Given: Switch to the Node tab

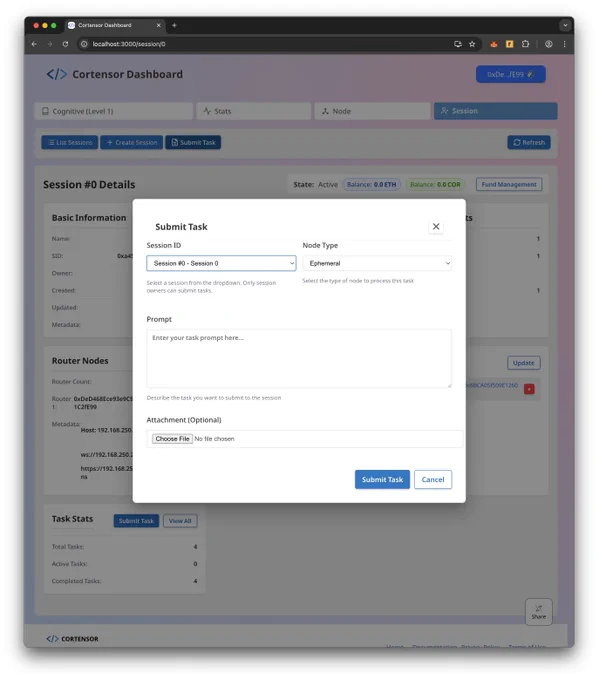Looking at the screenshot, I should 372,111.
